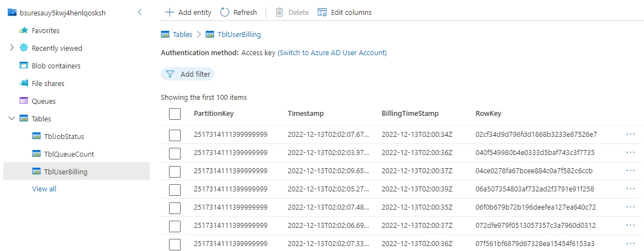Open File shares in the sidebar
The height and width of the screenshot is (251, 644).
(x=47, y=83)
